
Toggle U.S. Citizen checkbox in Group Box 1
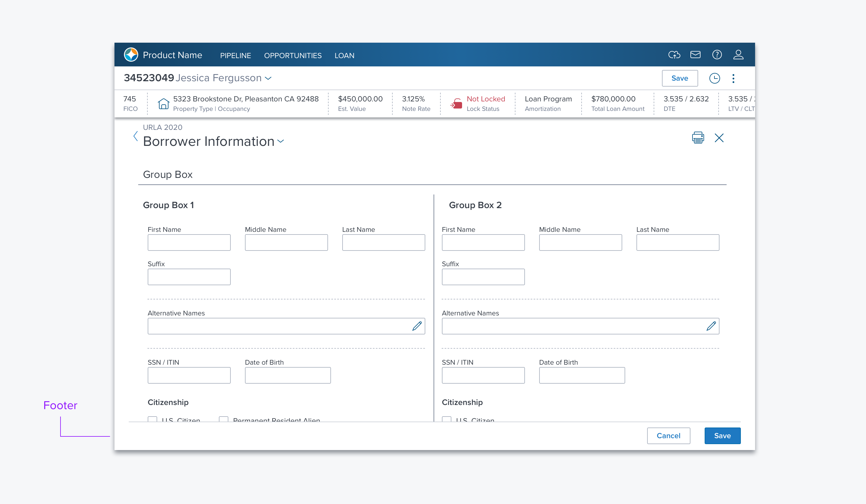152,419
